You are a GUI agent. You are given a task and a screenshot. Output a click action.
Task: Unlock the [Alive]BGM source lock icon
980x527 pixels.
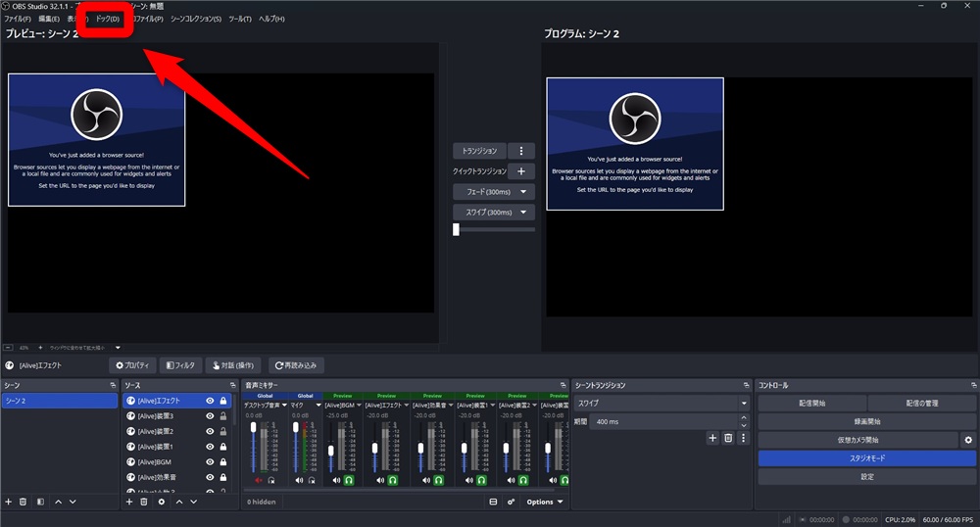[223, 461]
